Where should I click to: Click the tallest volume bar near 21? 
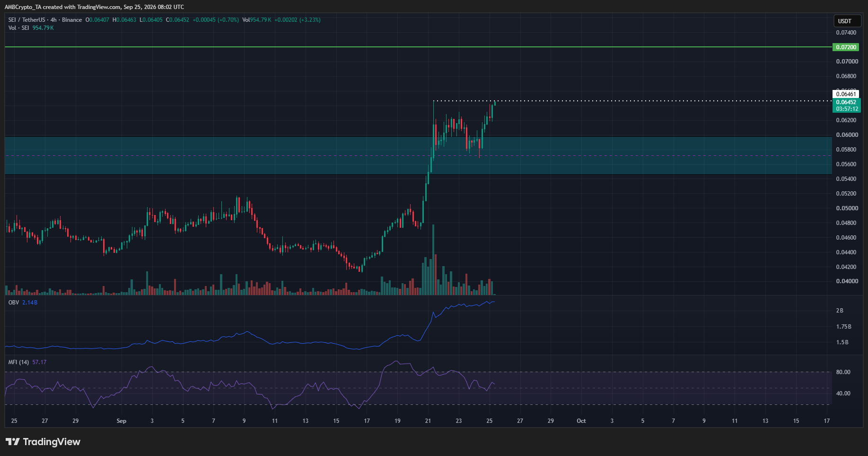433,260
